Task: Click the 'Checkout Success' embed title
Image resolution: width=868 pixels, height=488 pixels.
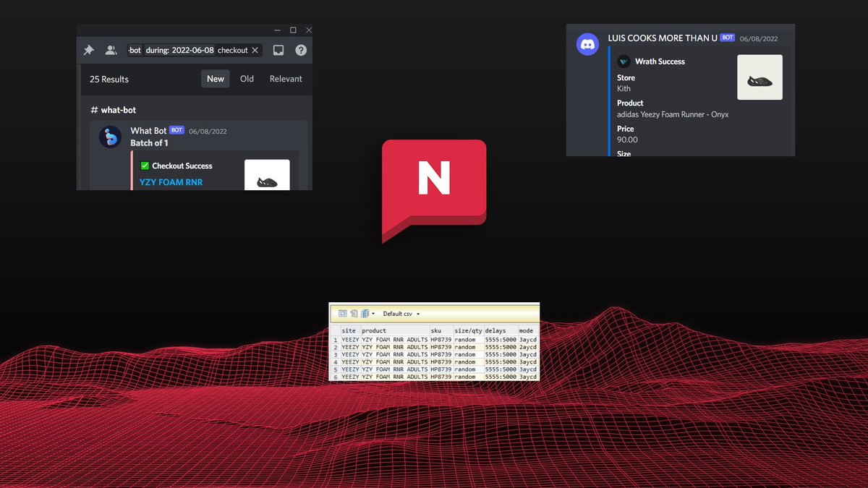Action: tap(182, 166)
